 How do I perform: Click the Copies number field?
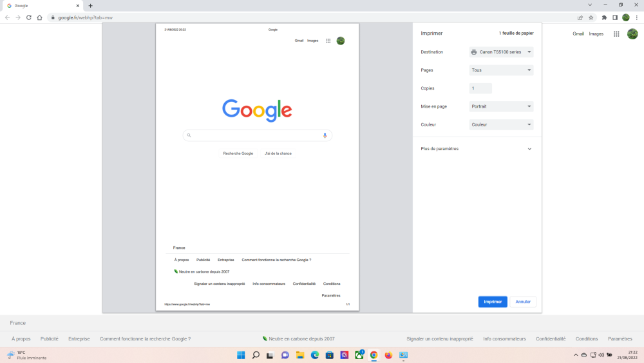click(480, 88)
